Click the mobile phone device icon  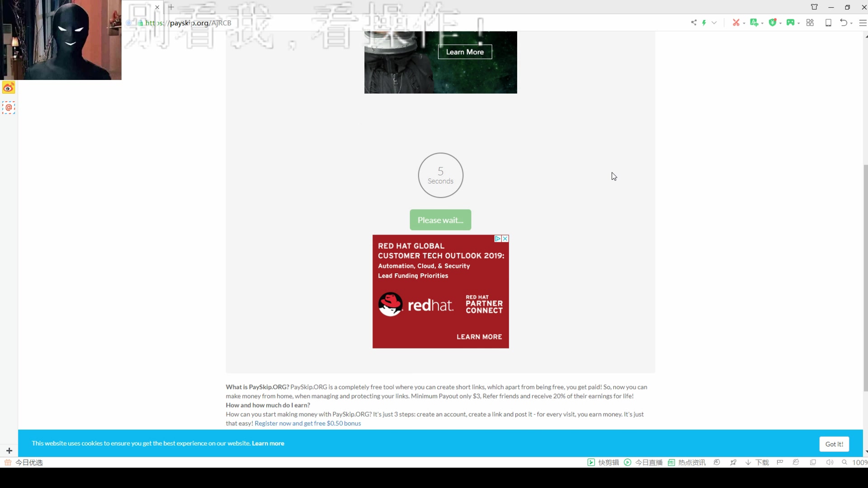tap(828, 23)
